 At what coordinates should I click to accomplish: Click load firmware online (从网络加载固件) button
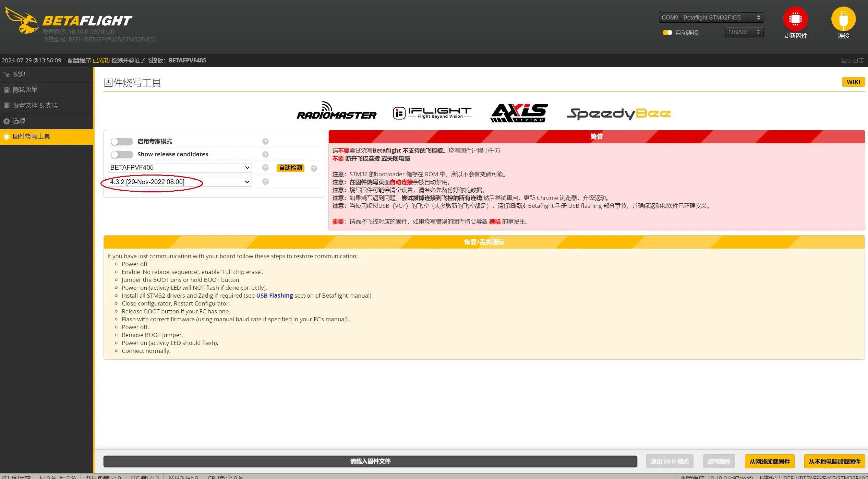[769, 461]
